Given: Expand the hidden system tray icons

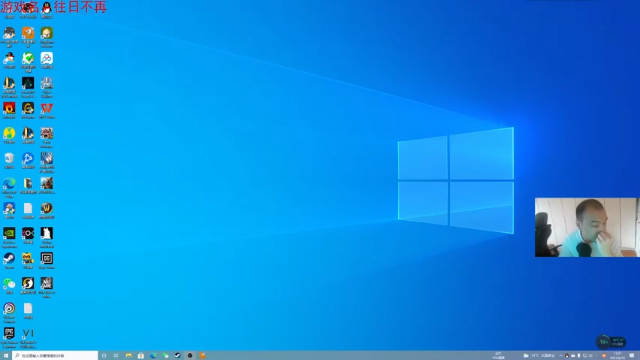Looking at the screenshot, I should coord(561,356).
